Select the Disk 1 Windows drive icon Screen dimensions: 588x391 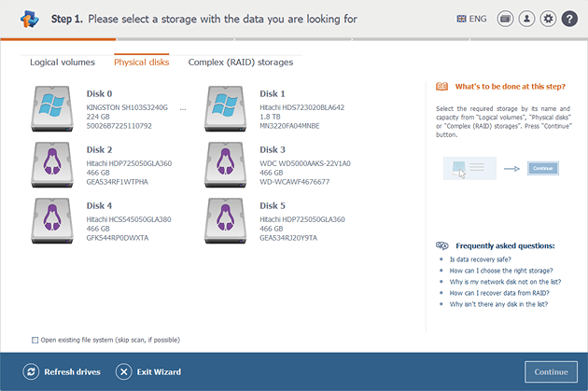point(225,109)
